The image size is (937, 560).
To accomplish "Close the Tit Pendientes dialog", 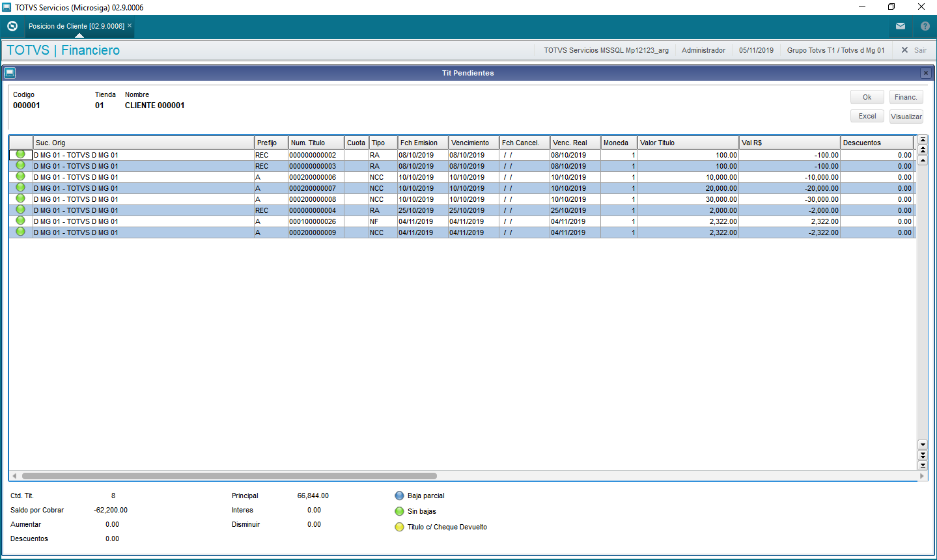I will click(925, 73).
